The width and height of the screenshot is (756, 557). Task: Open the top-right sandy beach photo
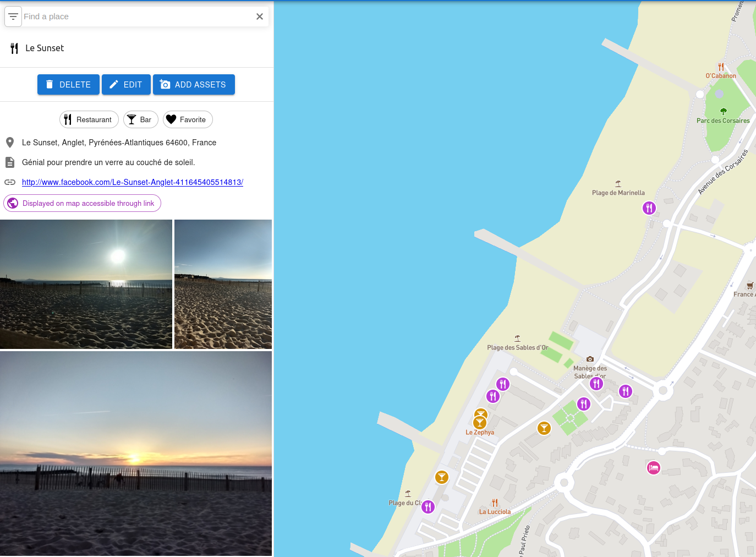(x=223, y=284)
